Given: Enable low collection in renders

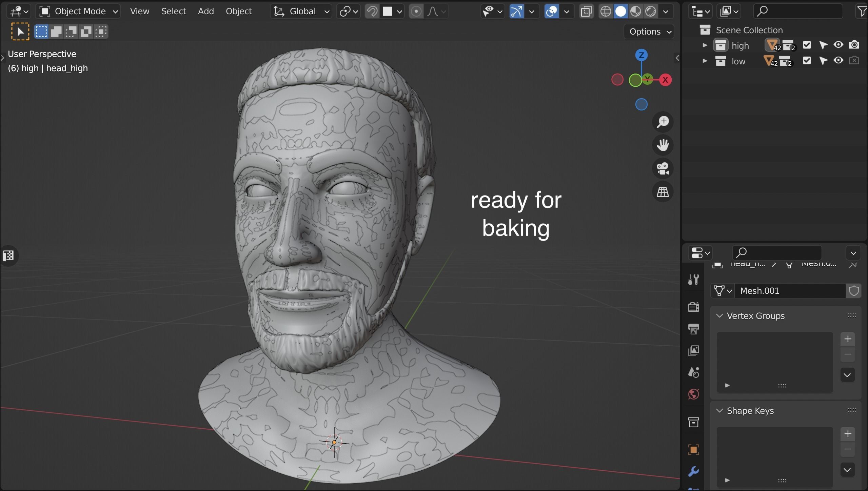Looking at the screenshot, I should pos(854,61).
